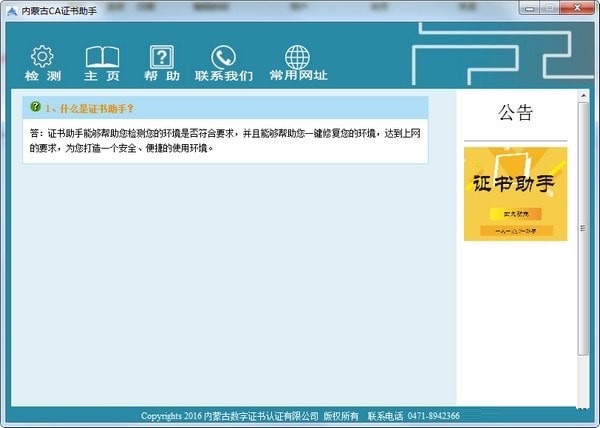600x428 pixels.
Task: Click the resize grip at window corner
Action: click(590, 417)
